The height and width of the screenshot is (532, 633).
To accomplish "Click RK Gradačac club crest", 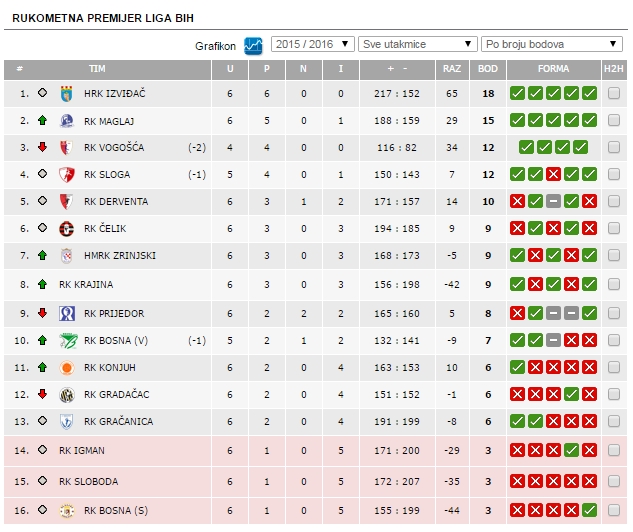I will click(x=67, y=394).
